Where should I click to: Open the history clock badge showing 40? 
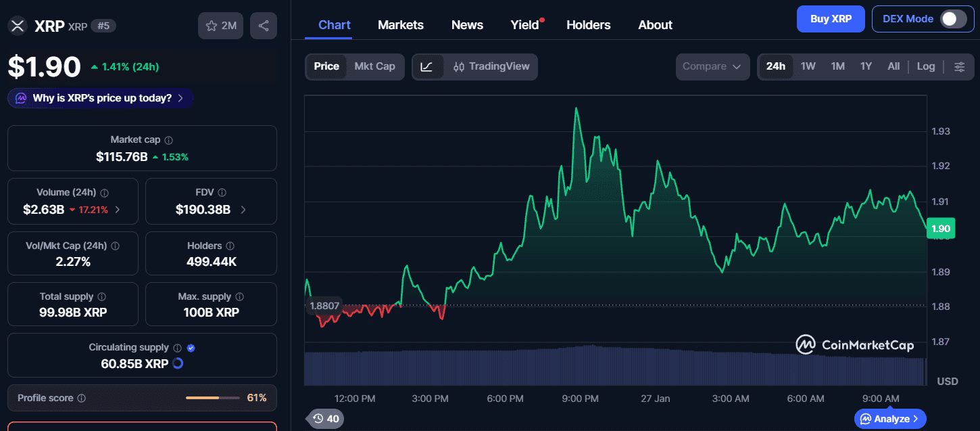(326, 419)
